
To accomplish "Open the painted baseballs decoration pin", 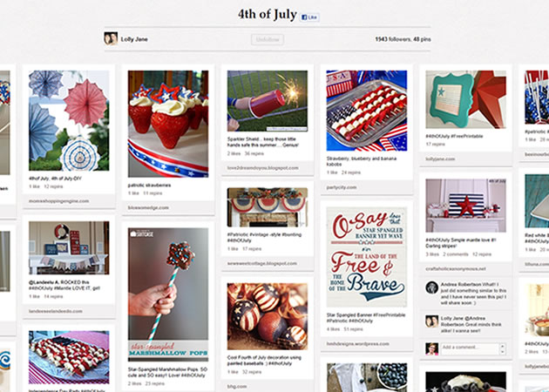I will [268, 316].
